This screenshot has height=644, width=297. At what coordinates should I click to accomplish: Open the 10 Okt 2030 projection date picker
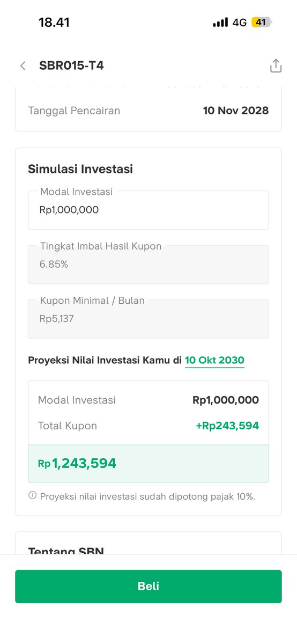click(x=214, y=360)
